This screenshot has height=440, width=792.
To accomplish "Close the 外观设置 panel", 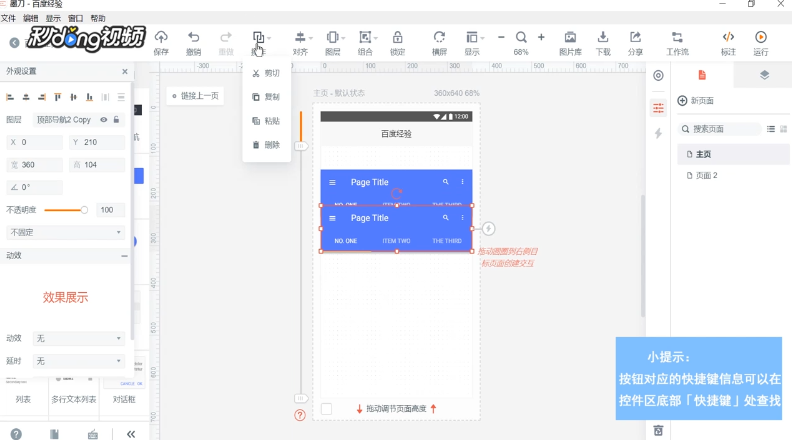I will coord(125,72).
